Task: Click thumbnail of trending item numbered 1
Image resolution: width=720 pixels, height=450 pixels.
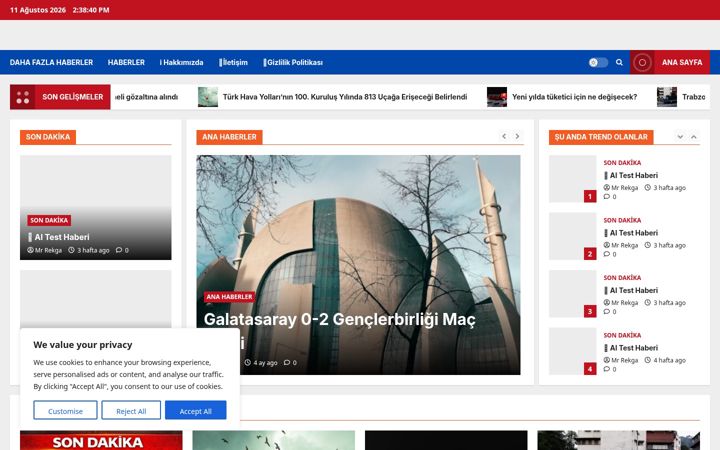Action: 573,179
